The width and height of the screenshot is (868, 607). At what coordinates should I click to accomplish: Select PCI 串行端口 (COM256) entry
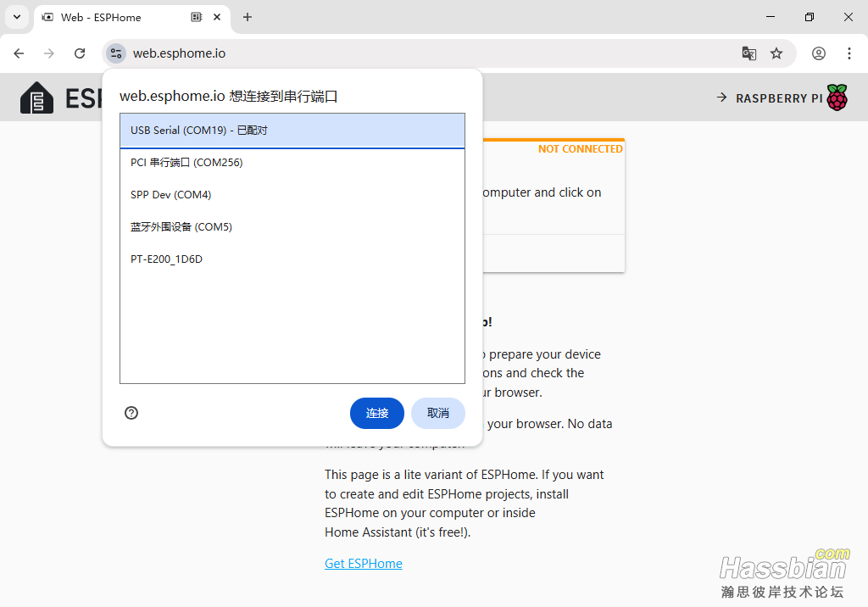[x=292, y=163]
